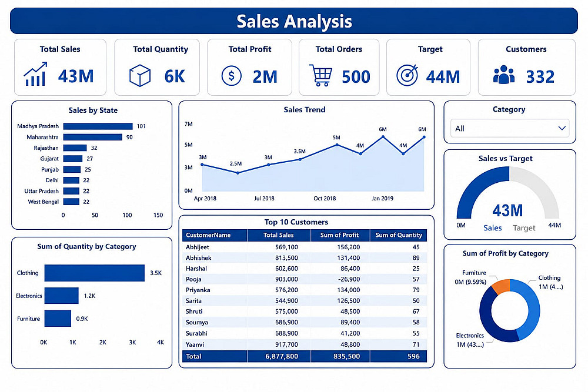Select the Electronics quantity bar
588x392 pixels.
[x=62, y=296]
